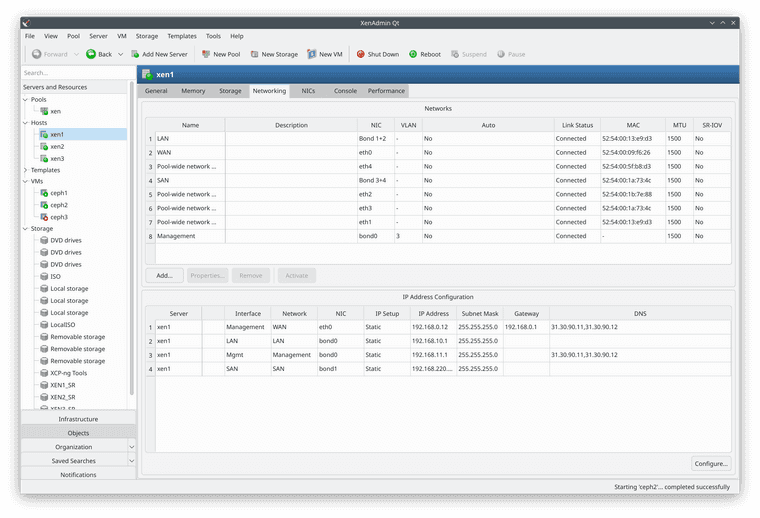Viewport: 760px width, 518px height.
Task: Switch to the Performance tab
Action: [386, 91]
